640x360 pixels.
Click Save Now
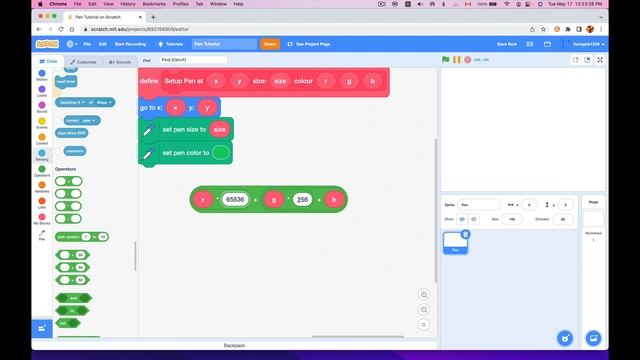click(x=507, y=44)
